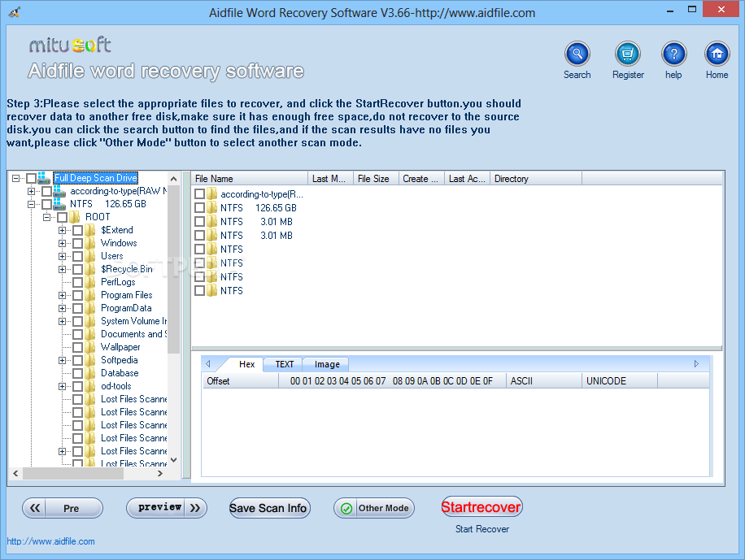The width and height of the screenshot is (745, 560).
Task: Click the tab strip right arrow
Action: [696, 364]
